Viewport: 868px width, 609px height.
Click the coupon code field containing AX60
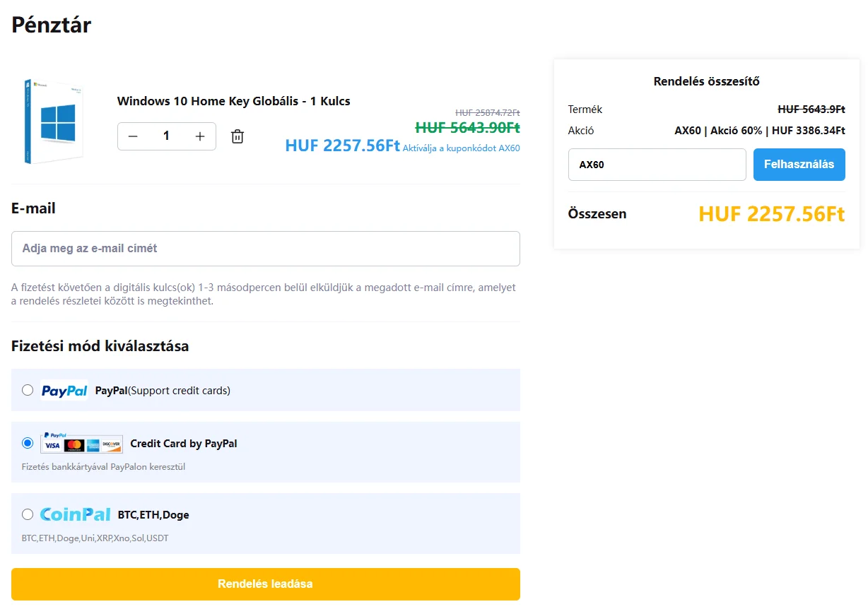(x=657, y=165)
